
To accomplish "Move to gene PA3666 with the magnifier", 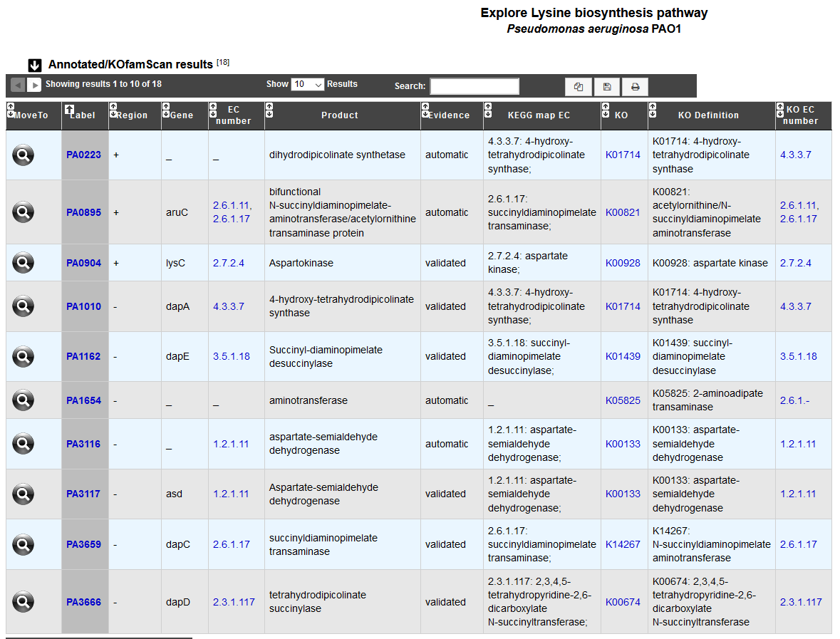I will point(23,602).
